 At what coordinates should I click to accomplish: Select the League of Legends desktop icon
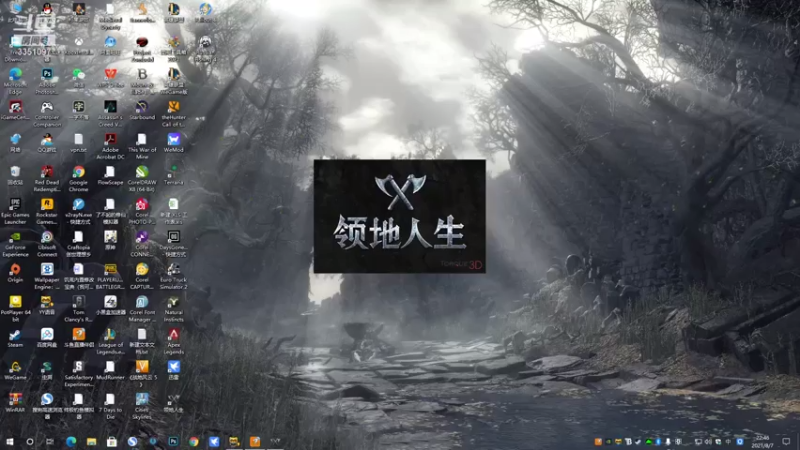pos(110,341)
